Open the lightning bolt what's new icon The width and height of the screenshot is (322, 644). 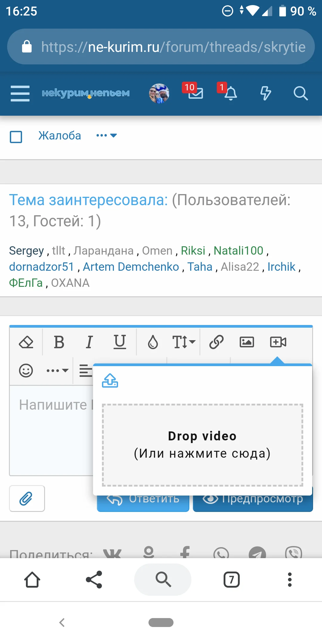(266, 93)
